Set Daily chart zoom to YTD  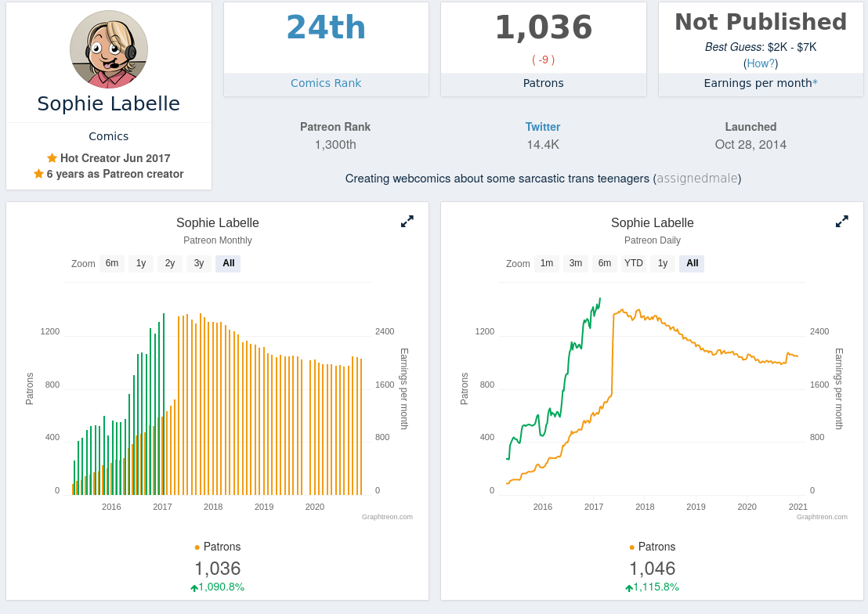pyautogui.click(x=634, y=264)
